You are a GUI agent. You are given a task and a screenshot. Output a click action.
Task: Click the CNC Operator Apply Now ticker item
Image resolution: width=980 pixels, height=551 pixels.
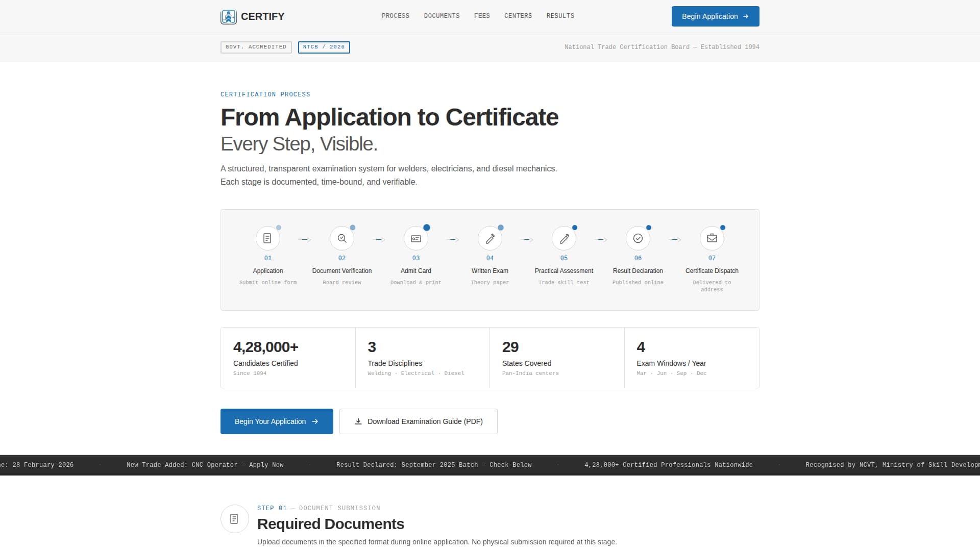(205, 465)
